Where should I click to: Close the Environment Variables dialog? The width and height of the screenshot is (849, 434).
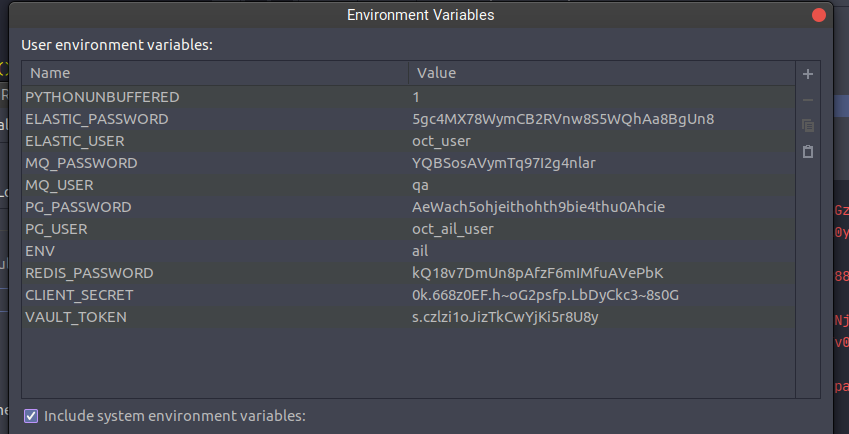(x=819, y=15)
